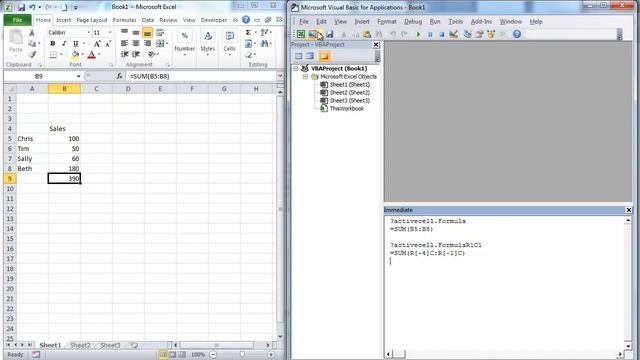This screenshot has height=360, width=640.
Task: Click the Excel zoom slider
Action: tap(242, 355)
